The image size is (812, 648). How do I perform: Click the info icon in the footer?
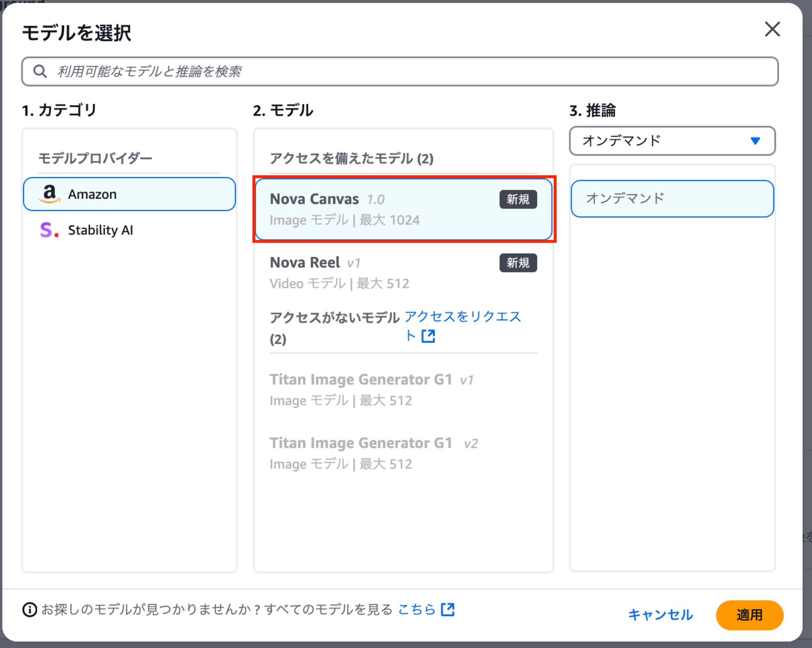click(30, 609)
